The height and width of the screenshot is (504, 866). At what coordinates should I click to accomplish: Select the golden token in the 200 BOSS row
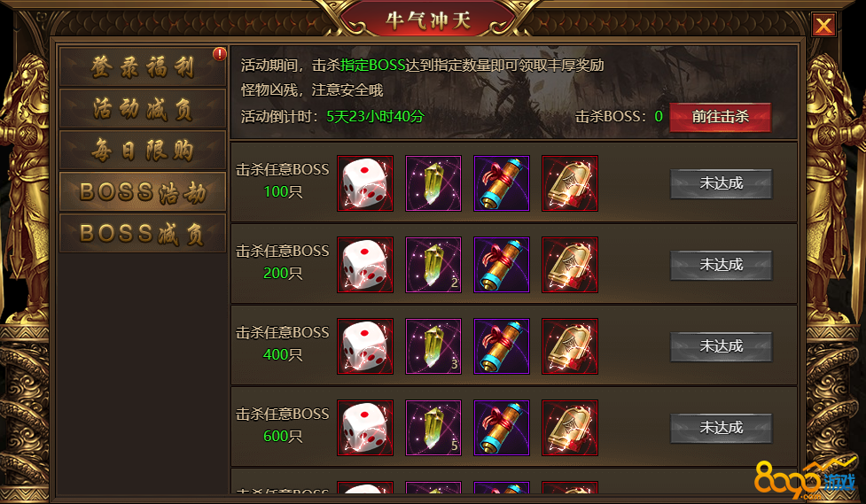point(570,265)
